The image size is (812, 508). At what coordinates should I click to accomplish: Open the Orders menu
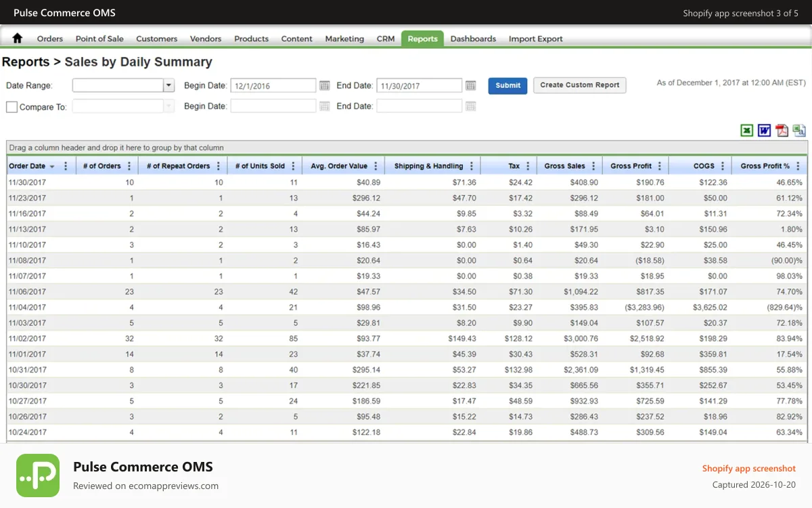pos(50,39)
